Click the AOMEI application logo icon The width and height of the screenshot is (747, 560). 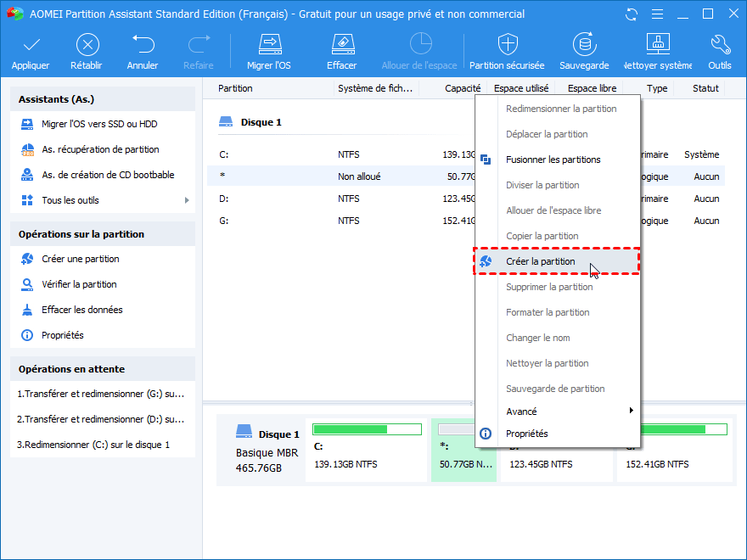(x=14, y=14)
